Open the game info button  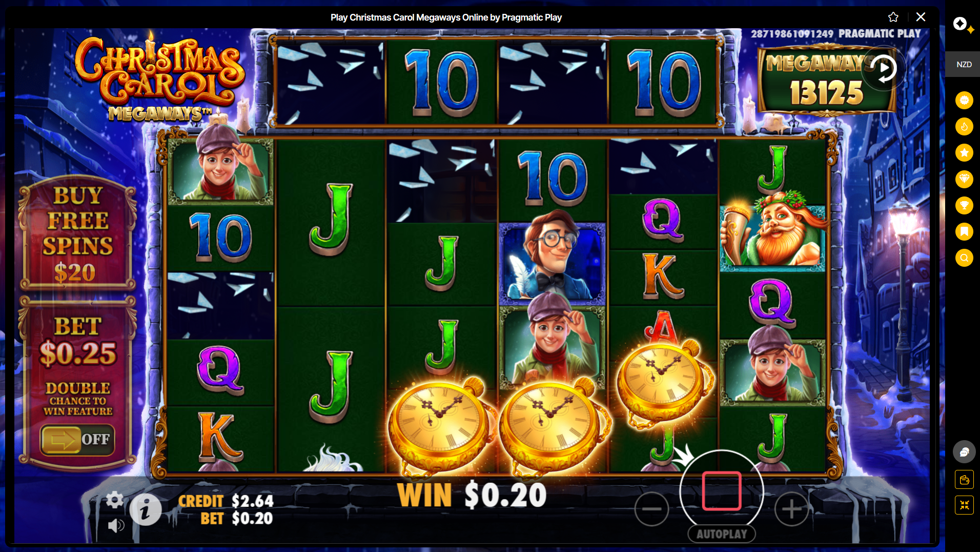[x=146, y=510]
